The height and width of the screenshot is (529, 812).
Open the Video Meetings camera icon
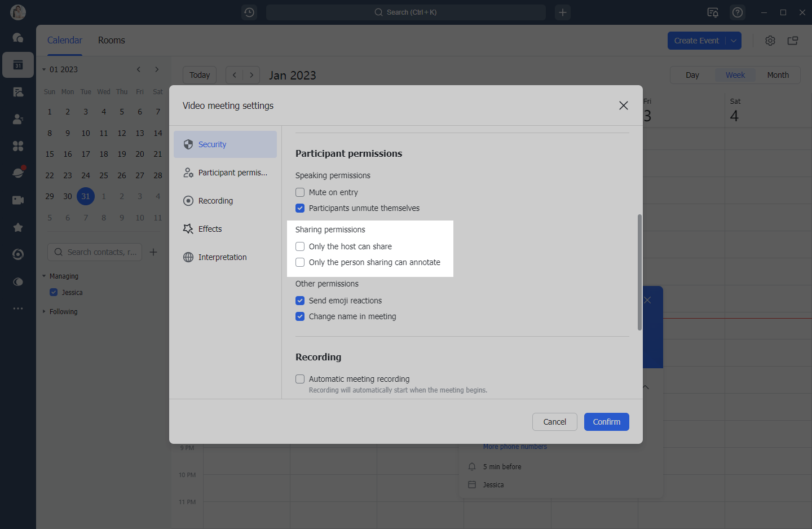18,200
